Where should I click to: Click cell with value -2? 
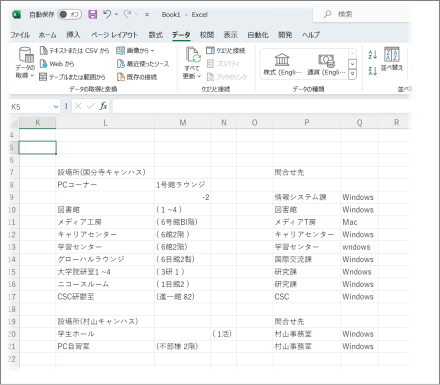pyautogui.click(x=183, y=197)
